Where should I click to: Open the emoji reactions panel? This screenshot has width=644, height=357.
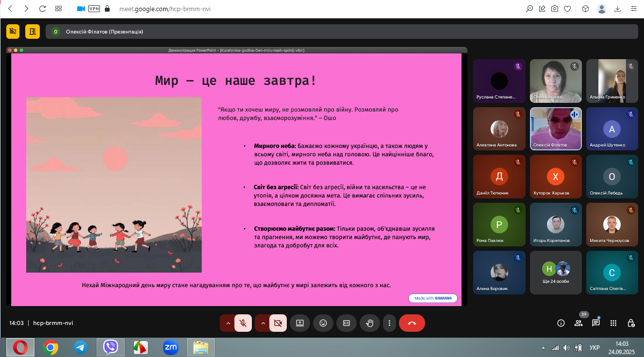(323, 323)
